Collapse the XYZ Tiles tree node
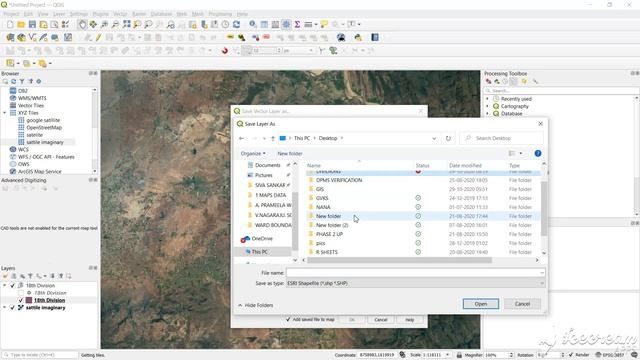The image size is (640, 360). tap(5, 113)
